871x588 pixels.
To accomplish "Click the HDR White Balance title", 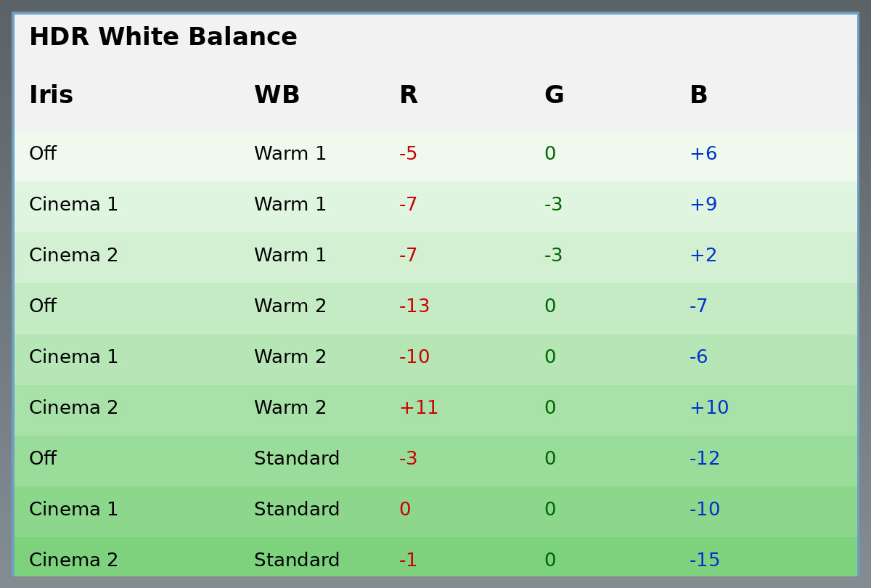I will coord(163,38).
